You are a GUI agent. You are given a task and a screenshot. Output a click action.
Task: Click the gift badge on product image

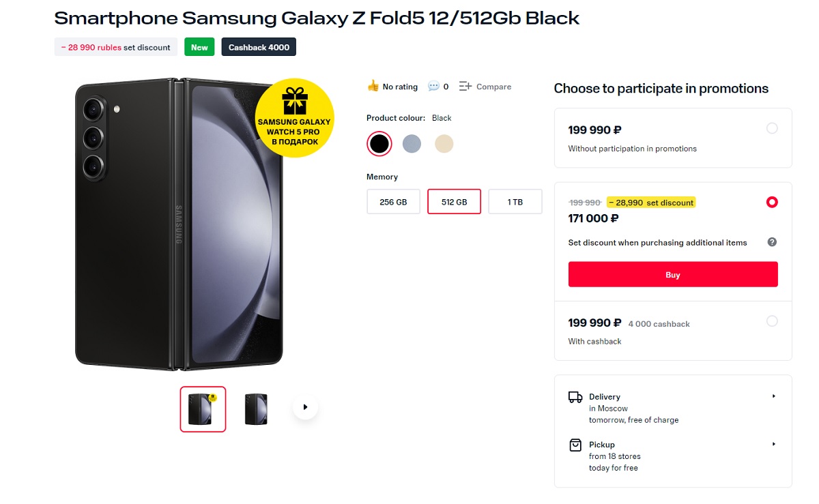(294, 117)
